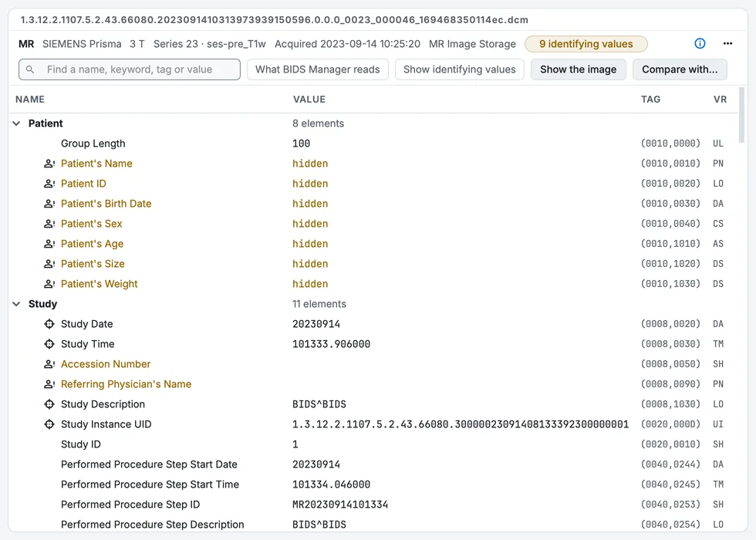The width and height of the screenshot is (756, 540).
Task: Click the MR Image Storage header text
Action: [472, 44]
